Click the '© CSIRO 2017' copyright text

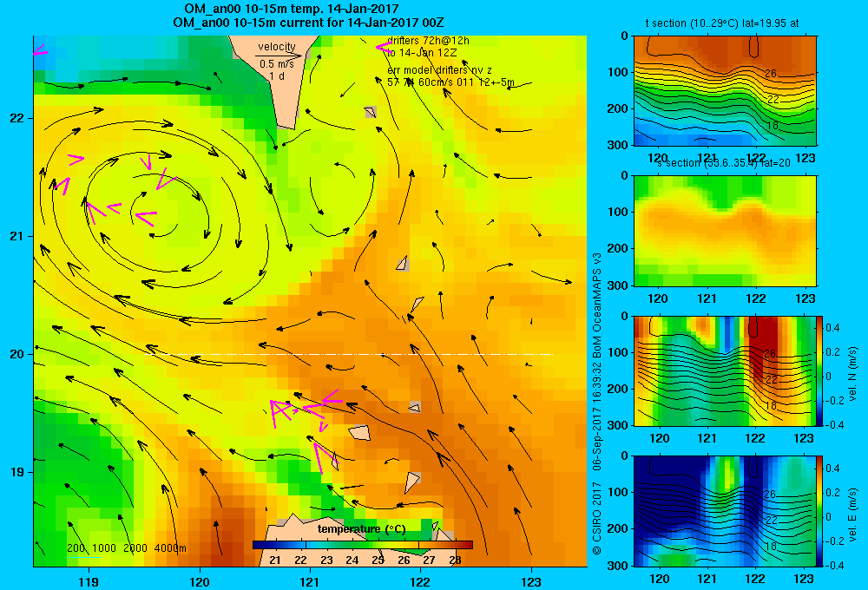point(597,518)
